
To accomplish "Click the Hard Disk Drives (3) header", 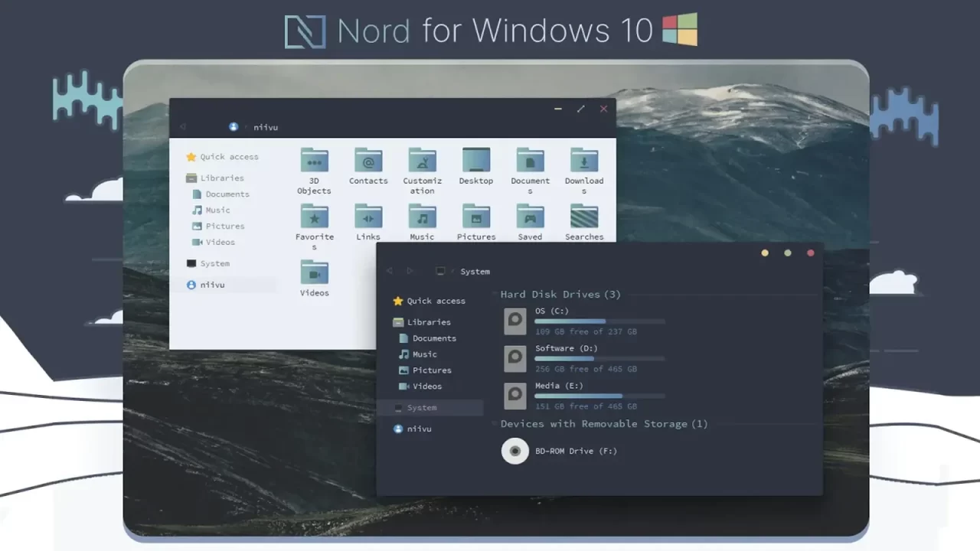I will 560,294.
